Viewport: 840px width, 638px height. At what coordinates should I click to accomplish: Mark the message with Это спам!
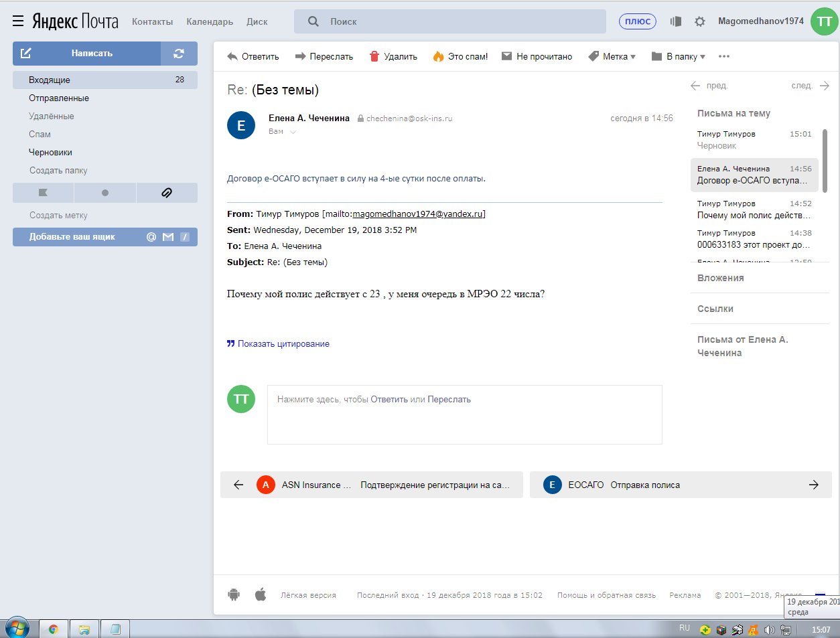(460, 56)
